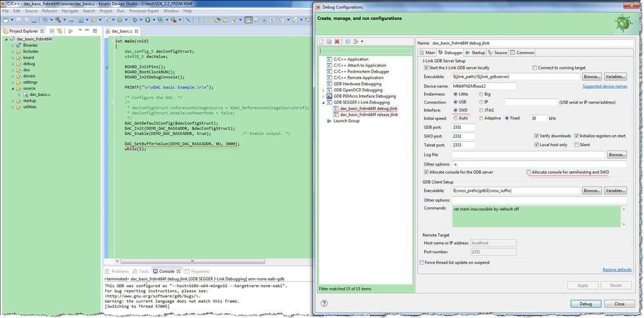This screenshot has width=644, height=318.
Task: Expand the drivers folder in Project Explorer
Action: click(13, 76)
